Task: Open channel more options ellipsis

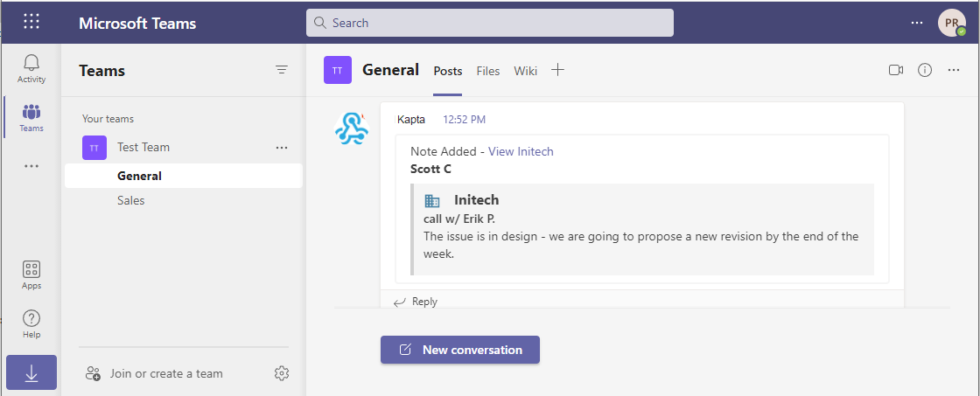Action: click(954, 70)
